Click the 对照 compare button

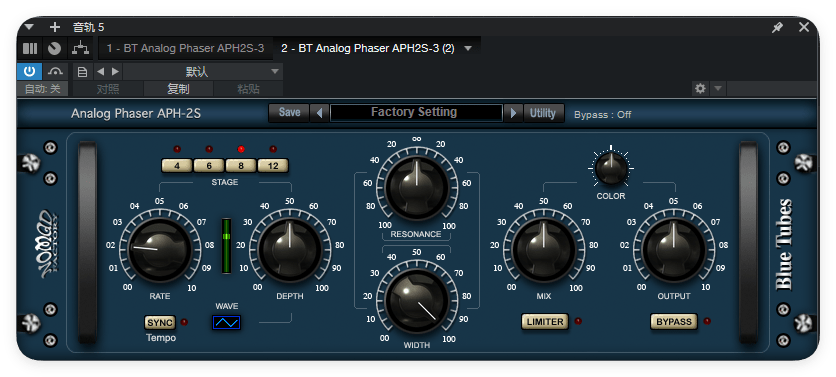108,89
